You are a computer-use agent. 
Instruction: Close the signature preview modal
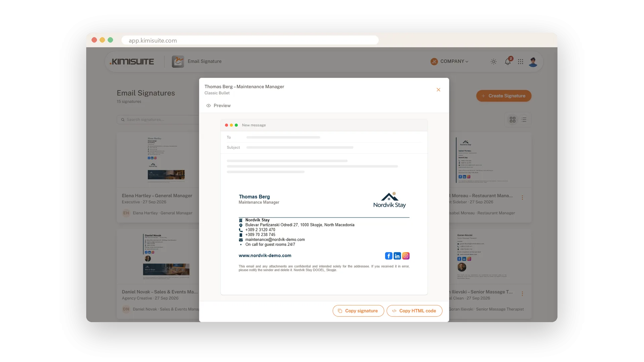pos(438,90)
